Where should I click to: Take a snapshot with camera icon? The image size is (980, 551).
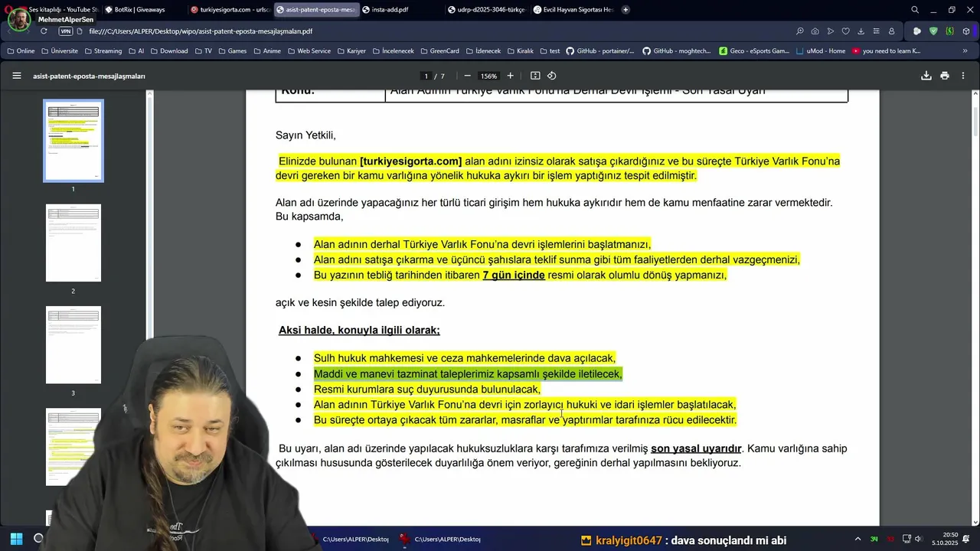tap(815, 31)
